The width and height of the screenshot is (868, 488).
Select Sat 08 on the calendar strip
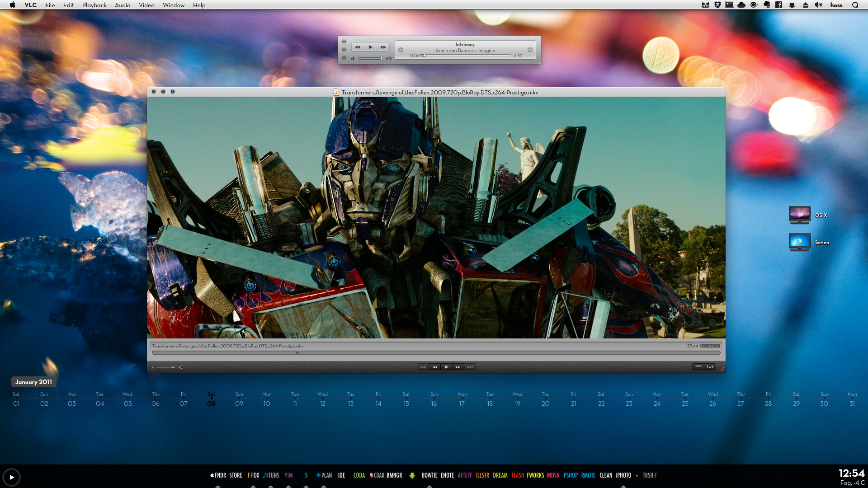[211, 399]
